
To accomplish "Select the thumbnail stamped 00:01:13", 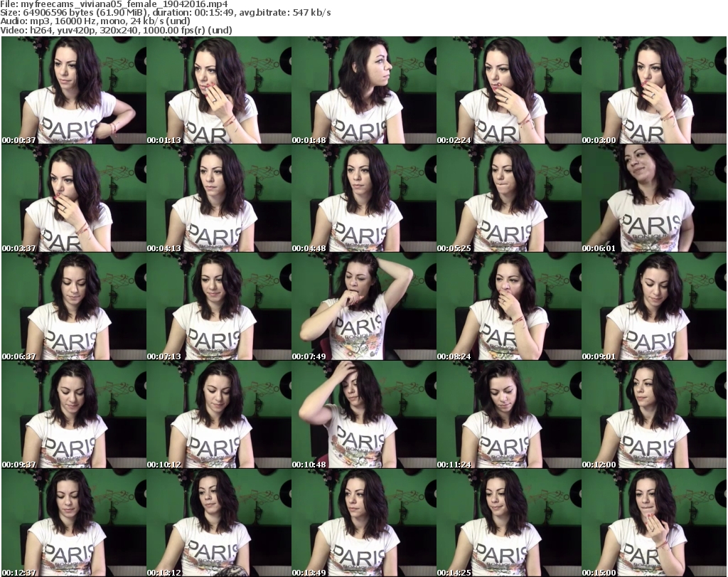I will pos(219,90).
